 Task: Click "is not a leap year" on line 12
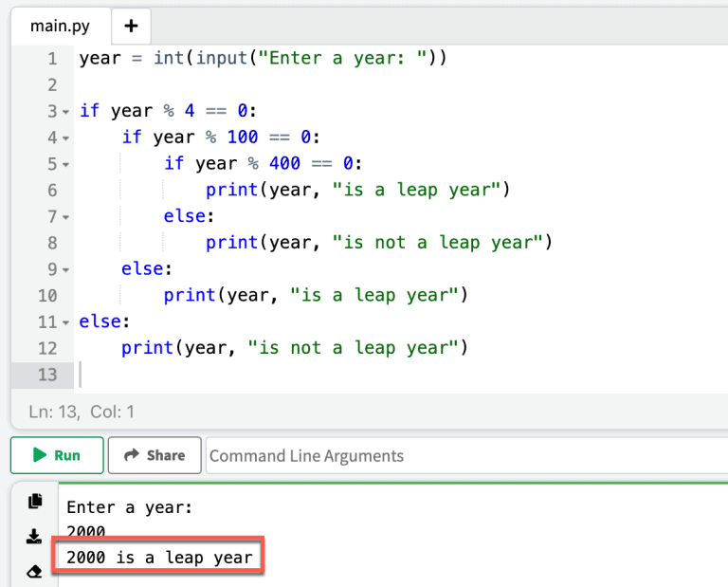click(354, 348)
